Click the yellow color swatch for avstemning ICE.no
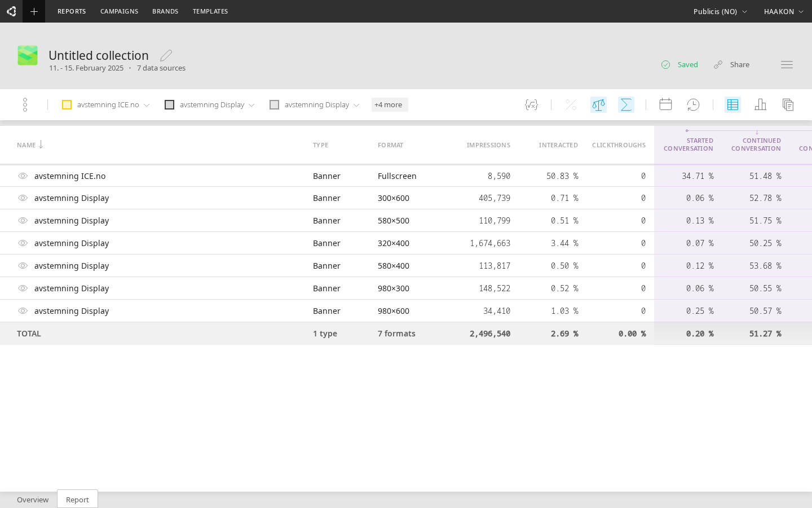812x508 pixels. click(x=67, y=104)
